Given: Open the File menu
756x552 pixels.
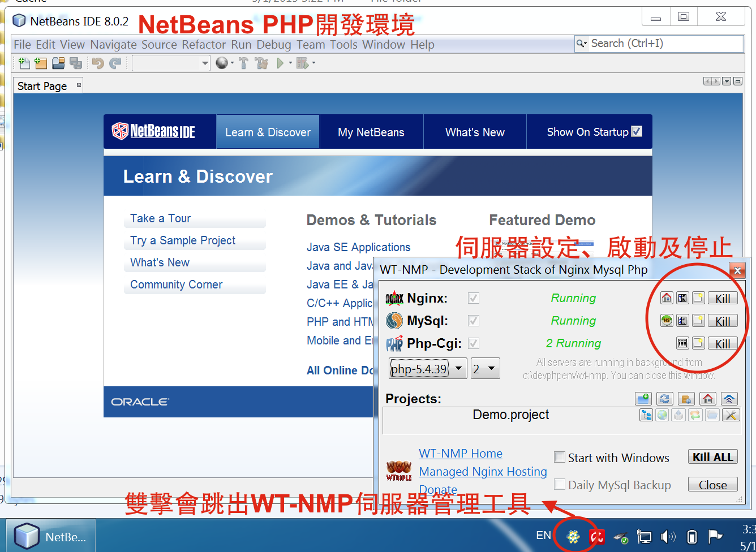Looking at the screenshot, I should point(23,44).
